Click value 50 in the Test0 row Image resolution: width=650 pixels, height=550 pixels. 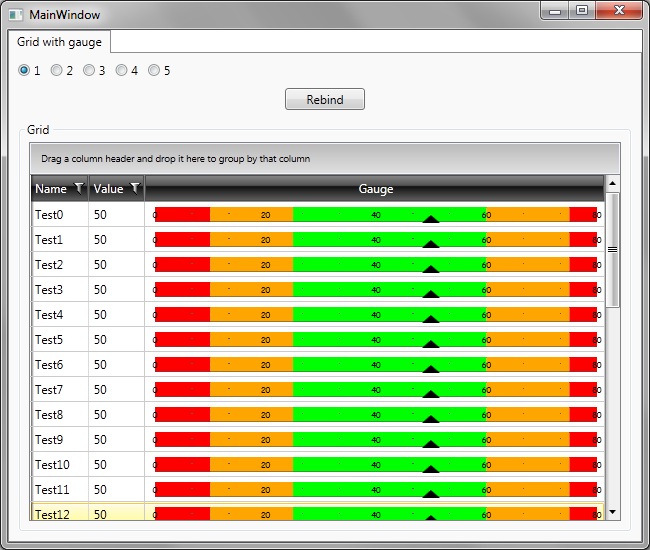point(100,215)
